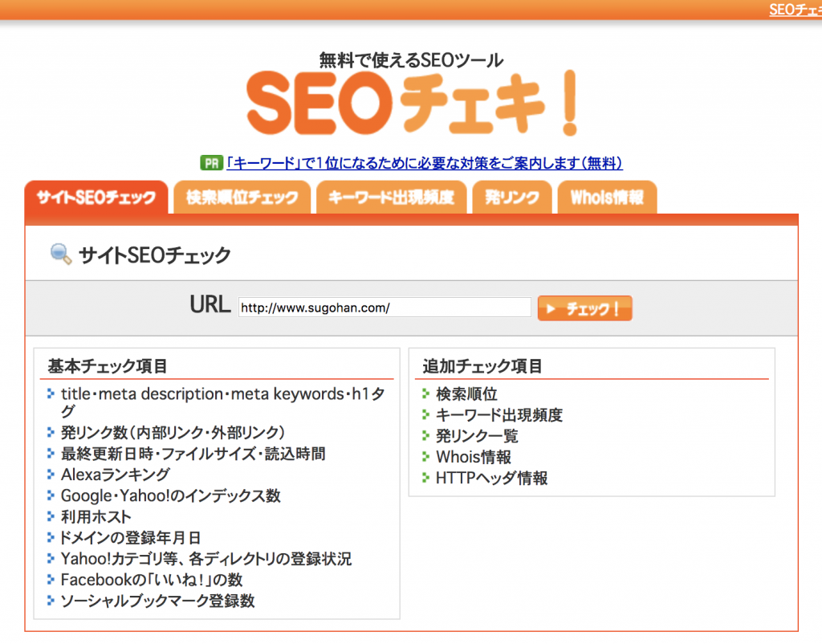This screenshot has height=644, width=822.
Task: Click ソーシャルブックマーク登録数 item
Action: pos(158,601)
